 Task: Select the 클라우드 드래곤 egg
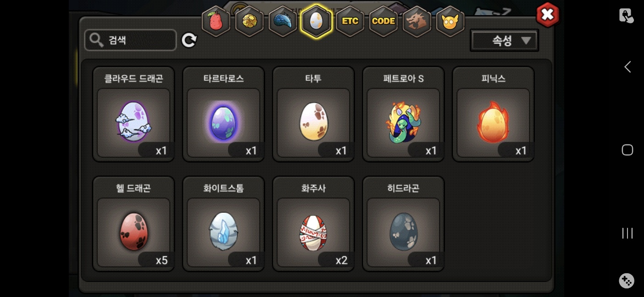point(133,114)
